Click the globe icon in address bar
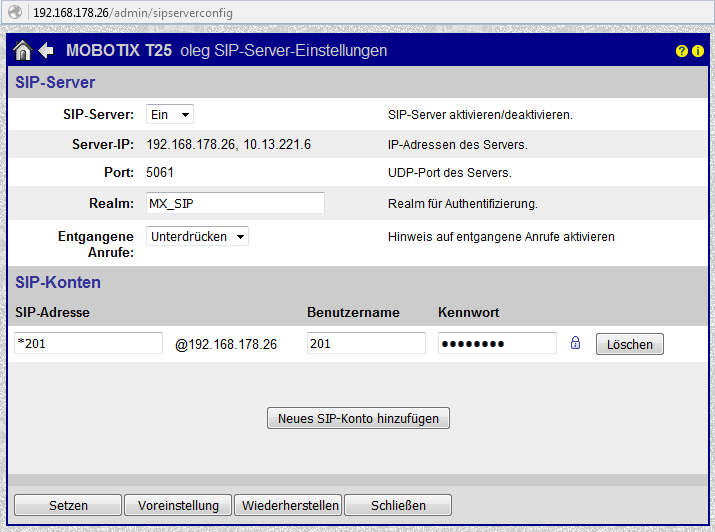Viewport: 715px width, 532px height. pyautogui.click(x=15, y=12)
